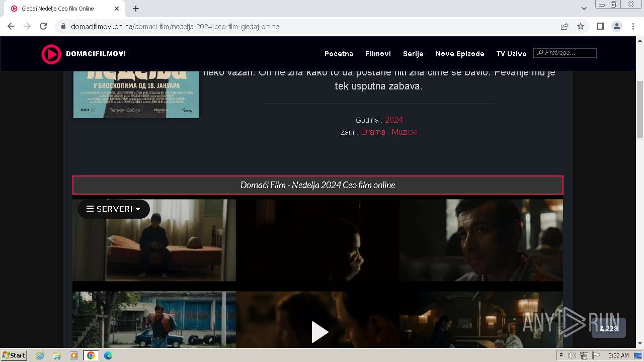Click the address bar URL
This screenshot has width=644, height=362.
click(x=175, y=26)
